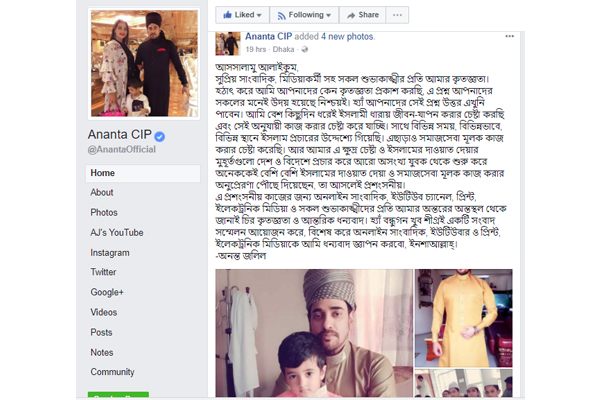Go to the Photos sidebar item
Image resolution: width=600 pixels, height=400 pixels.
point(104,212)
